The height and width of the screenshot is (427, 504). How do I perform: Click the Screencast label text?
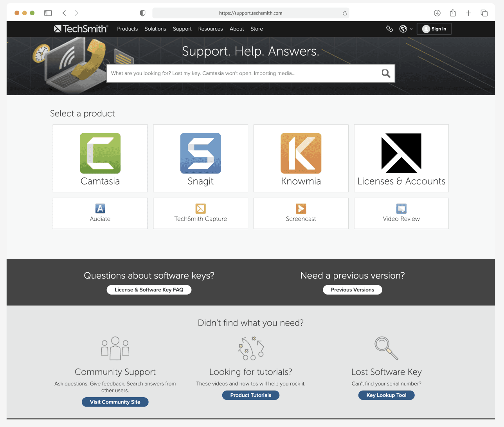pyautogui.click(x=301, y=219)
